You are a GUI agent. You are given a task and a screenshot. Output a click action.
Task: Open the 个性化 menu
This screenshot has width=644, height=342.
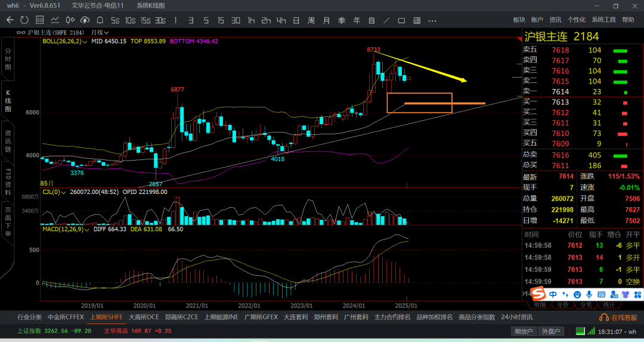(x=576, y=20)
